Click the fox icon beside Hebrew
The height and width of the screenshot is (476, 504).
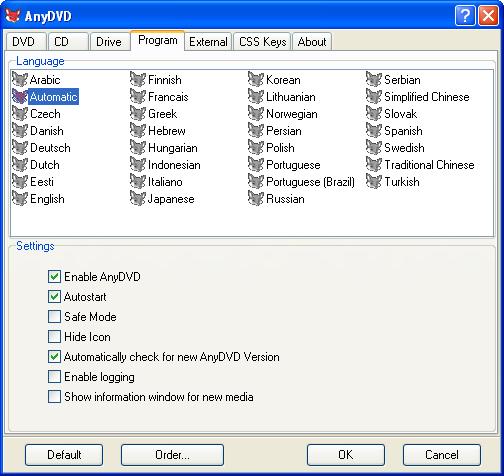point(138,130)
